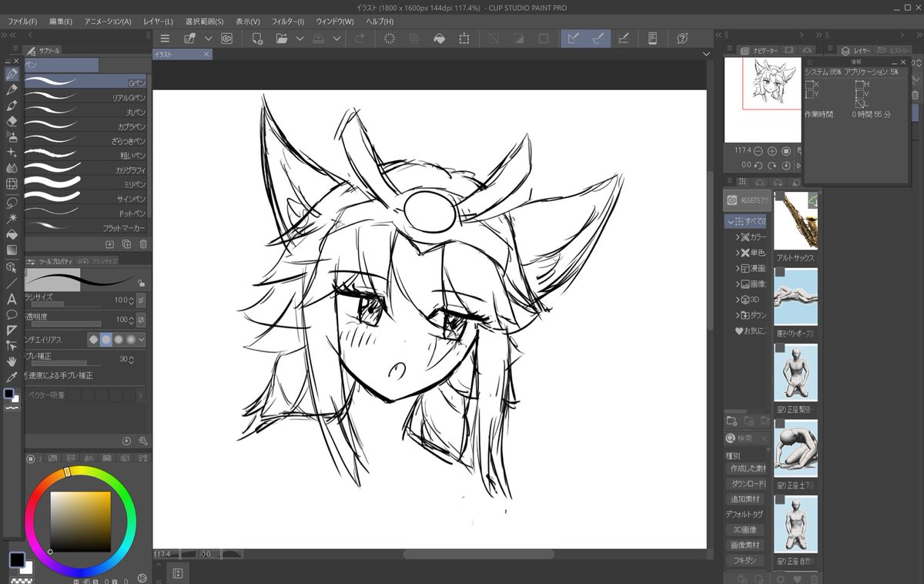This screenshot has height=584, width=924.
Task: Select the Airbrush tool
Action: click(x=12, y=136)
